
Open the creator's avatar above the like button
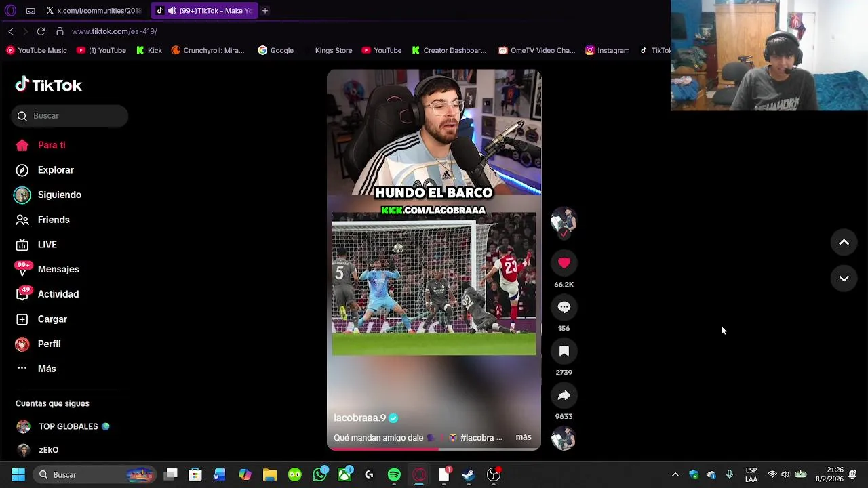tap(564, 221)
